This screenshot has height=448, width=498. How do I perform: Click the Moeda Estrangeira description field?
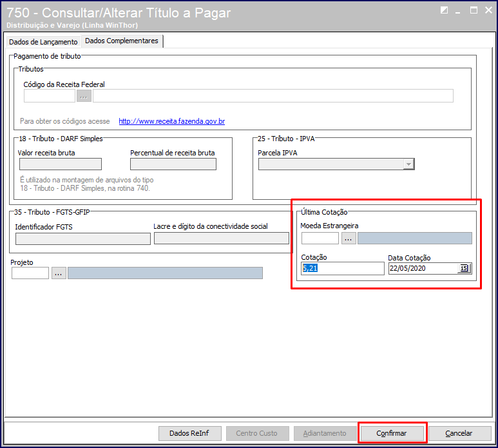[x=415, y=239]
